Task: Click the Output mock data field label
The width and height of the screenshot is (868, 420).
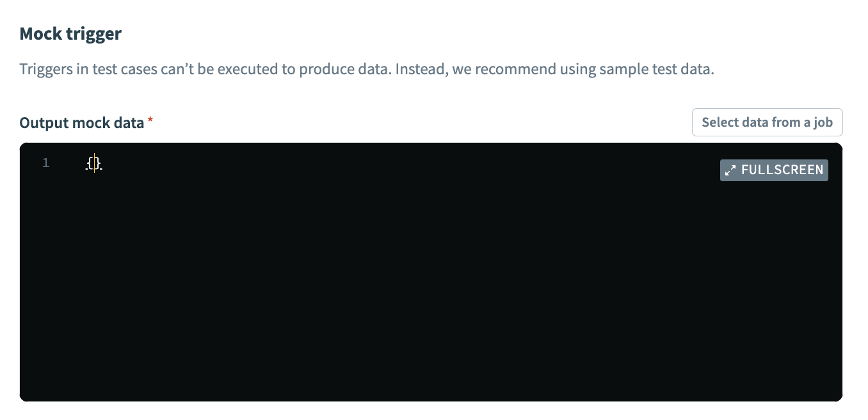Action: click(x=80, y=122)
